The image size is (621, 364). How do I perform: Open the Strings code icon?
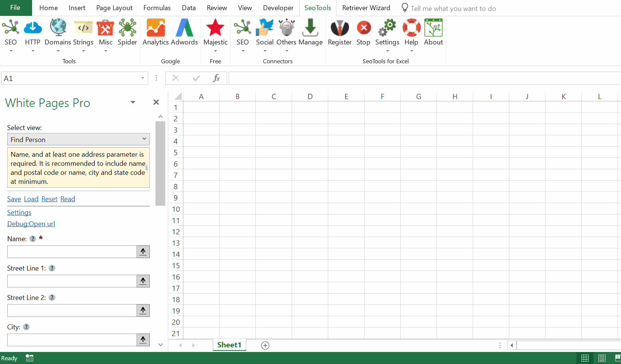[x=83, y=28]
